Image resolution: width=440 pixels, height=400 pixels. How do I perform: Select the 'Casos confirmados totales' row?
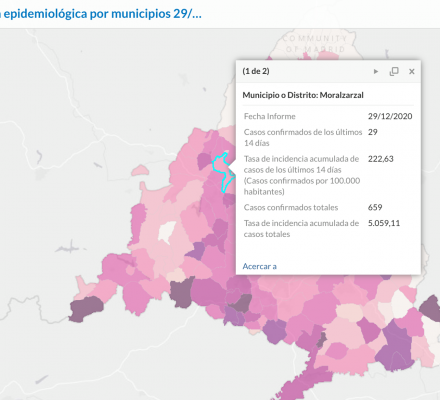[328, 207]
